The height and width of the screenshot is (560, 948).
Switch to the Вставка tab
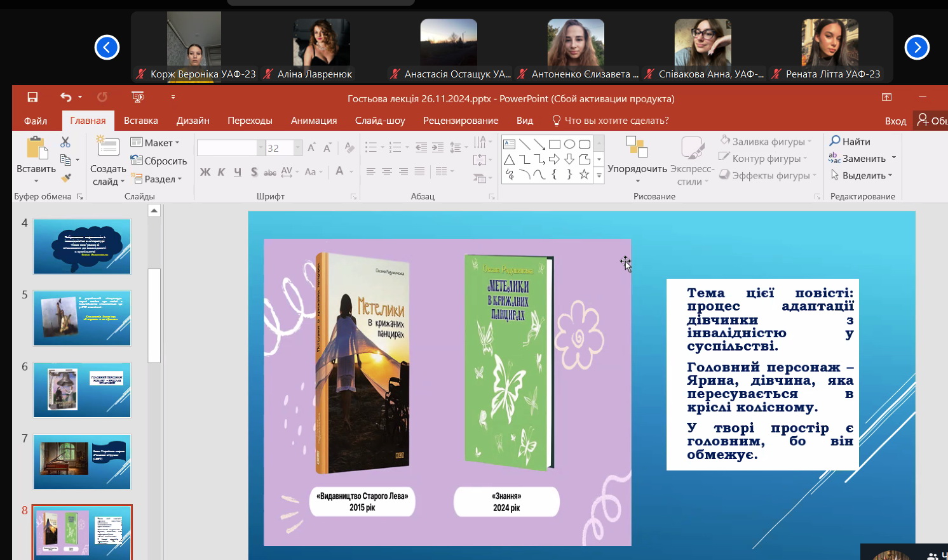tap(141, 121)
